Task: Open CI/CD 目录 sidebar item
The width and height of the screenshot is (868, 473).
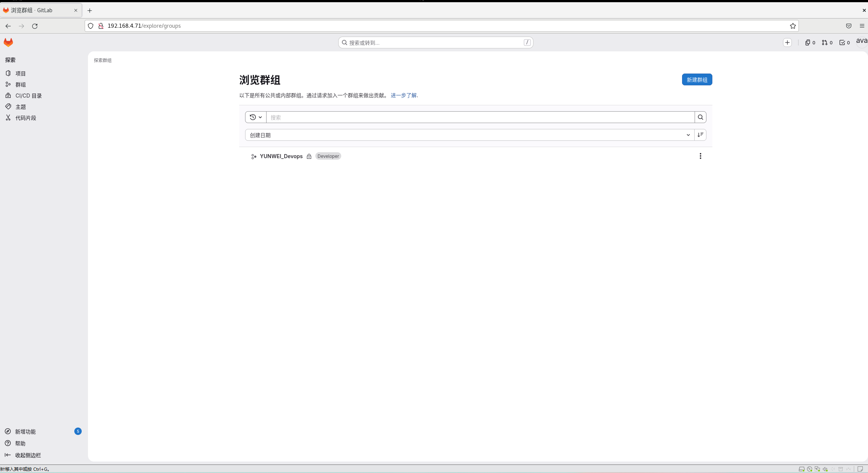Action: pos(28,96)
